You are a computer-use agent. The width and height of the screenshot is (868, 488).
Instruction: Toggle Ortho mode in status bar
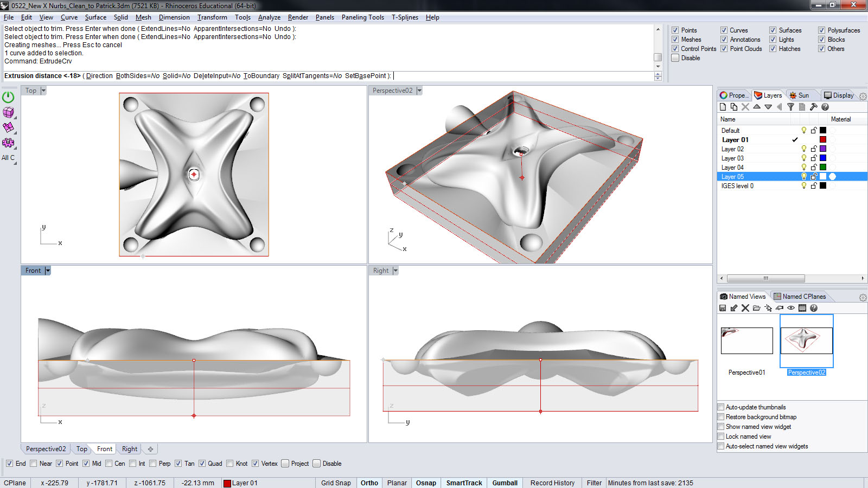[369, 483]
